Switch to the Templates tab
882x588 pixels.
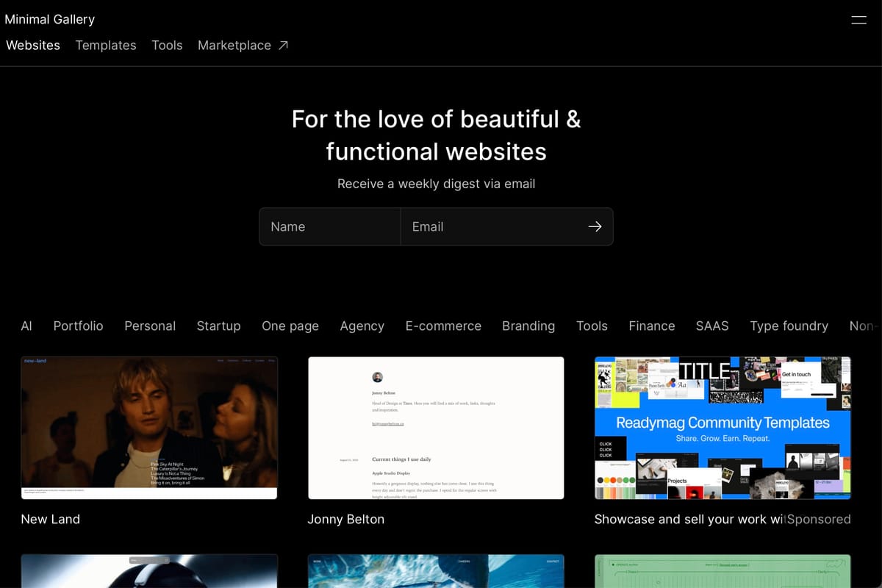(x=106, y=45)
